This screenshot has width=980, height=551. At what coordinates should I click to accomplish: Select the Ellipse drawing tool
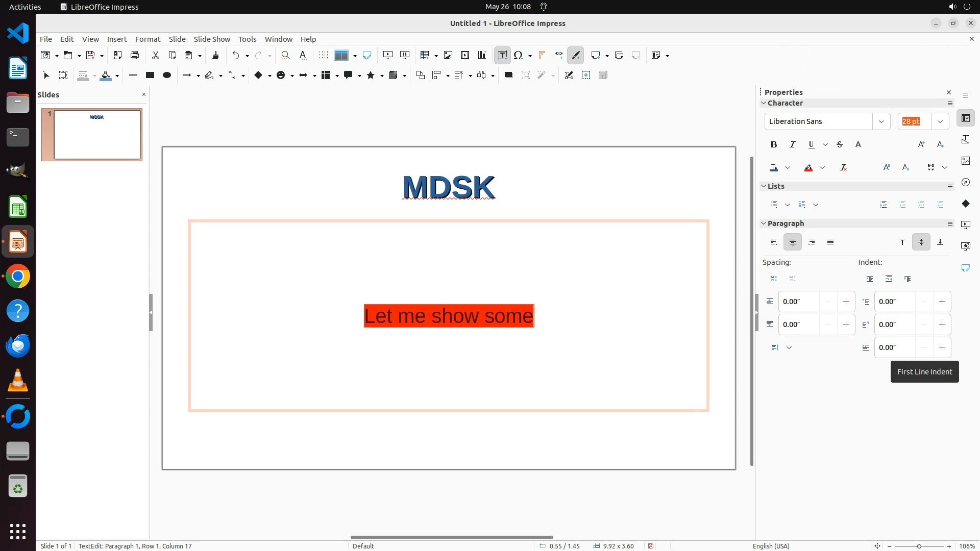(167, 76)
